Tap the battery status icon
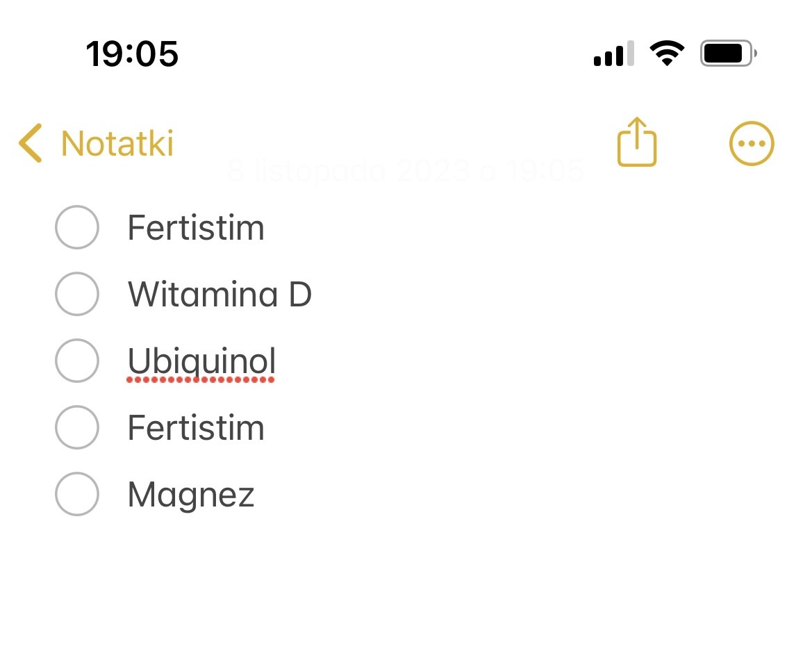This screenshot has width=812, height=667. 728,53
